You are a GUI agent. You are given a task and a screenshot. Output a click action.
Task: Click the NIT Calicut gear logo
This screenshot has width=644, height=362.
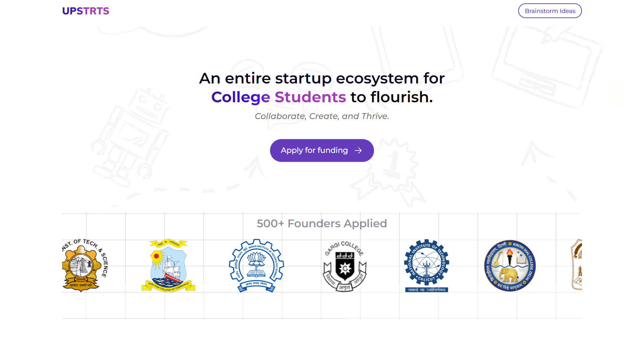tap(426, 265)
